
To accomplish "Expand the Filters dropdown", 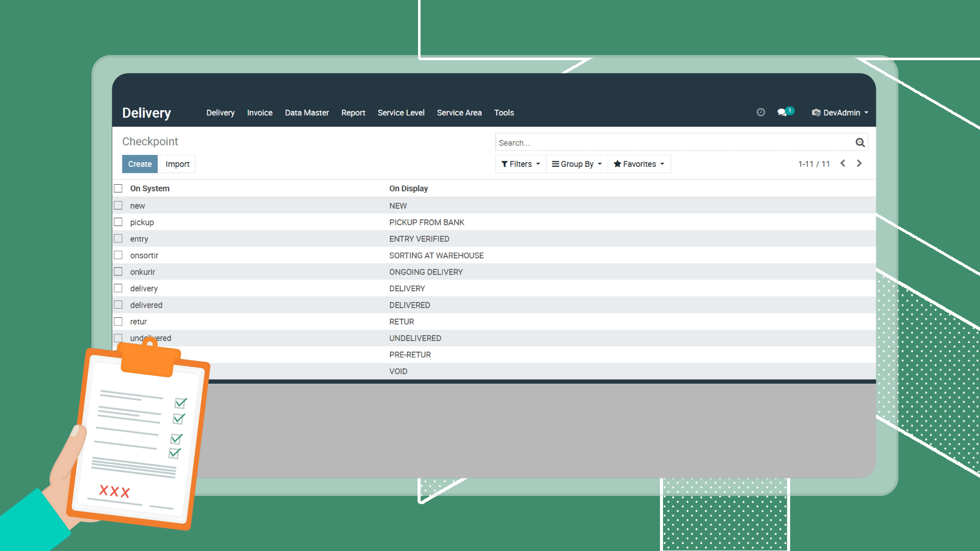I will (520, 164).
